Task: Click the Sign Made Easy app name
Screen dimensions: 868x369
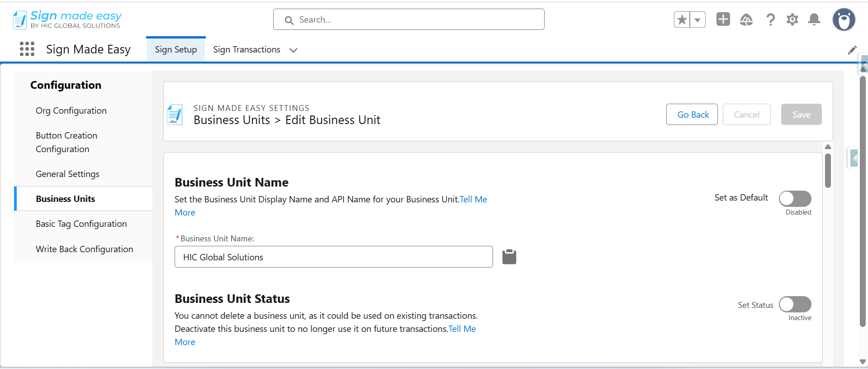Action: (88, 49)
